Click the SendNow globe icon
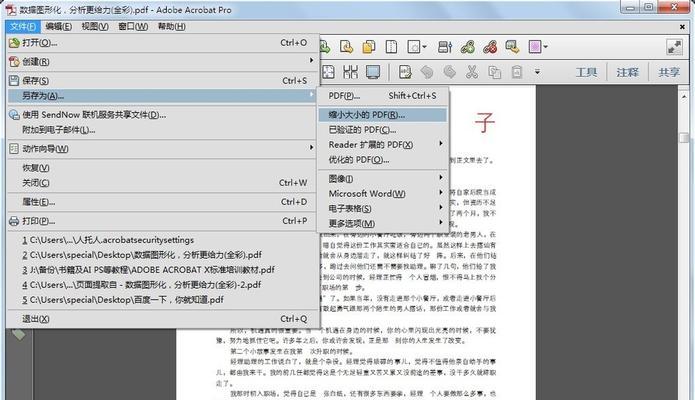 (x=14, y=114)
